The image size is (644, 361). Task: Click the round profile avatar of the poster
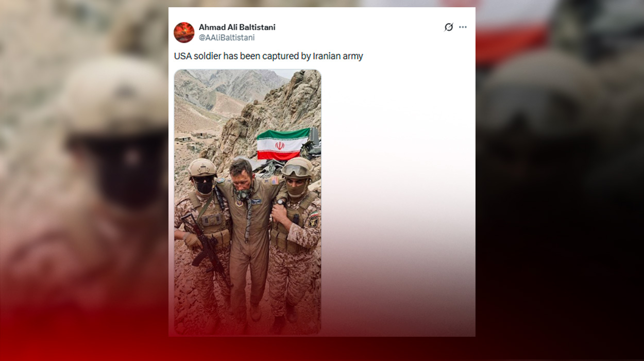tap(184, 32)
